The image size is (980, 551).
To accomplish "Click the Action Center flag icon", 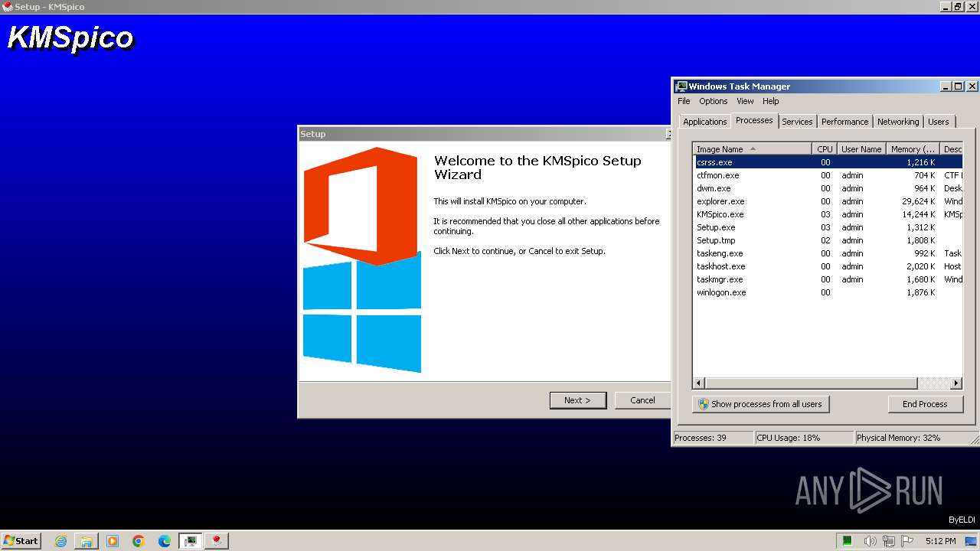I will 908,541.
